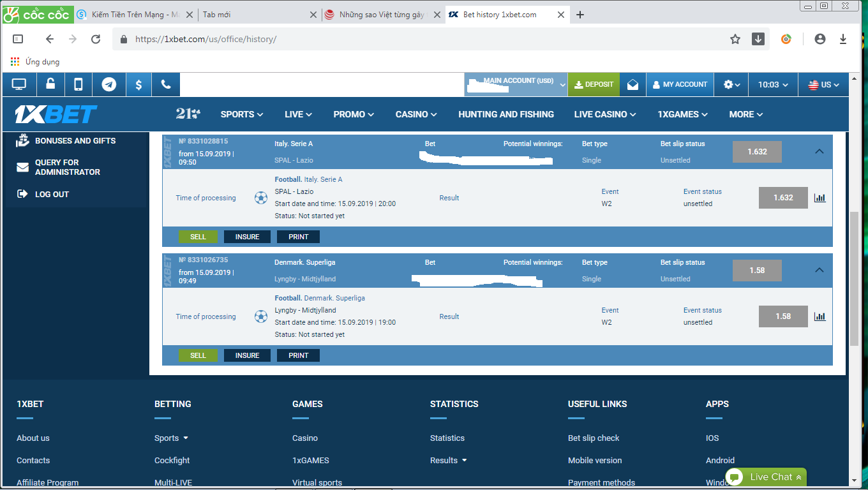868x490 pixels.
Task: Open the settings gear dropdown
Action: 732,84
